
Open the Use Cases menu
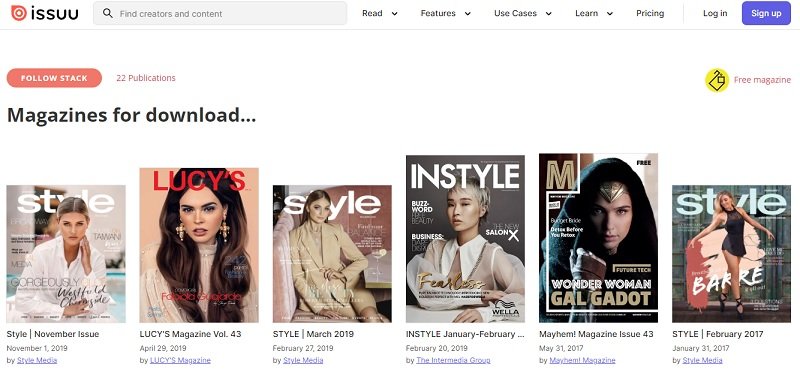coord(515,14)
